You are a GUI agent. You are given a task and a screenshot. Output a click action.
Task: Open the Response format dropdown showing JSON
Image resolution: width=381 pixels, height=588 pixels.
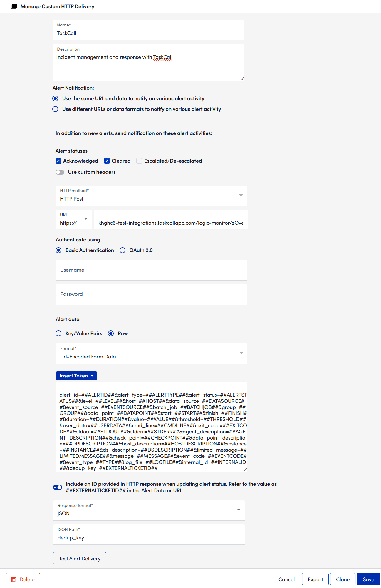point(238,510)
